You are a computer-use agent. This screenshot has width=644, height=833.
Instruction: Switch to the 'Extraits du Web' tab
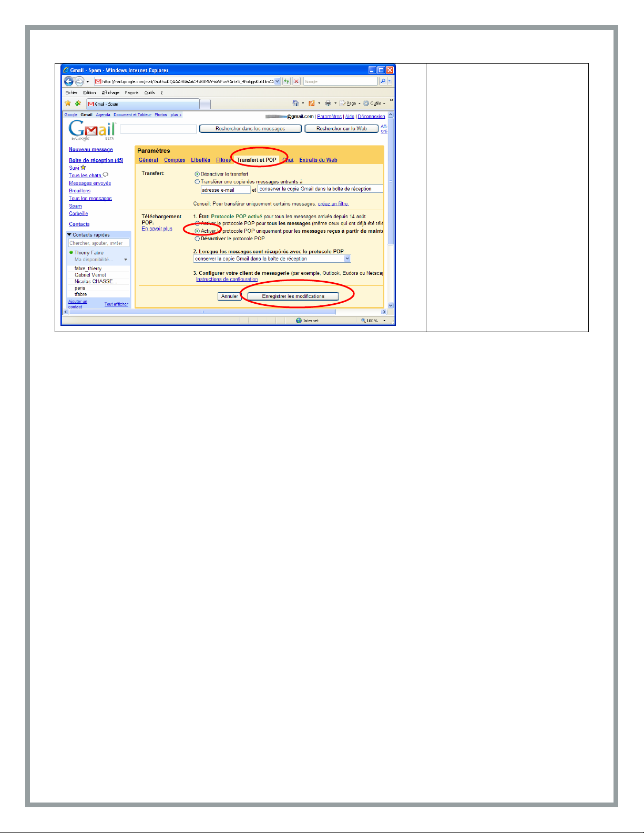pyautogui.click(x=318, y=160)
